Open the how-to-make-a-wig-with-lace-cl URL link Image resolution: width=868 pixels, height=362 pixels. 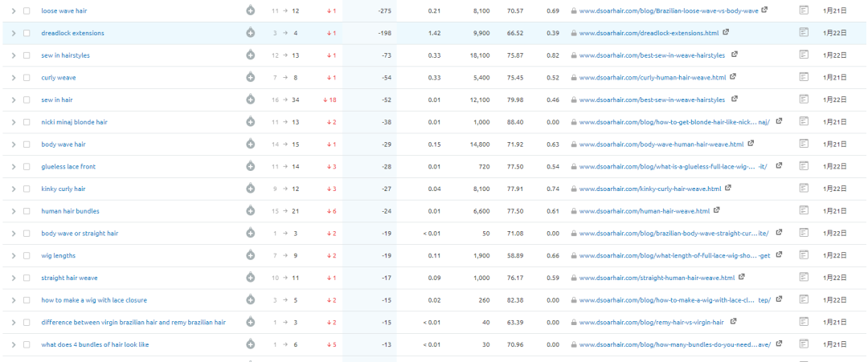tap(675, 299)
